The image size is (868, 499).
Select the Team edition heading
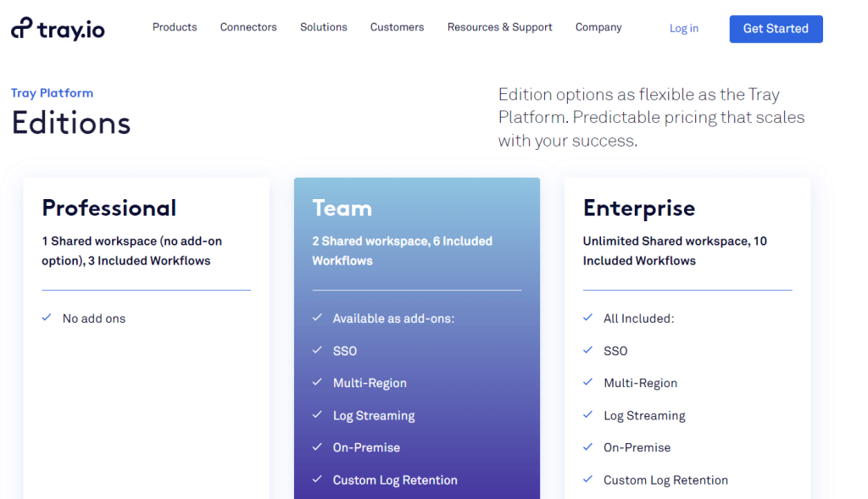342,208
